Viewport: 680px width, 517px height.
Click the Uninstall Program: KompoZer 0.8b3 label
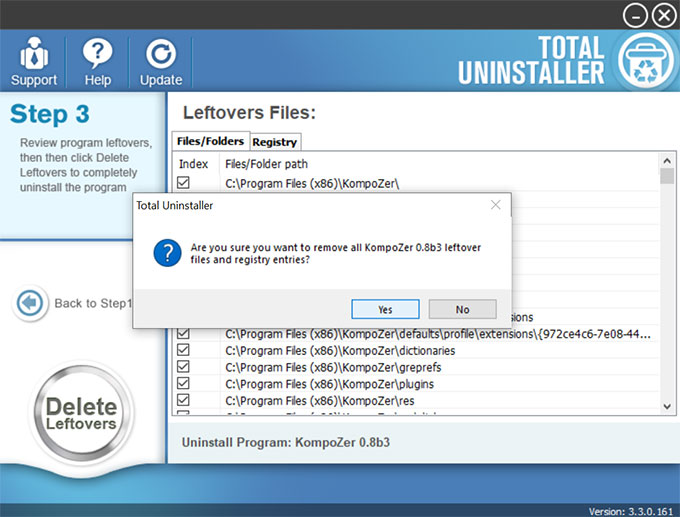click(286, 442)
